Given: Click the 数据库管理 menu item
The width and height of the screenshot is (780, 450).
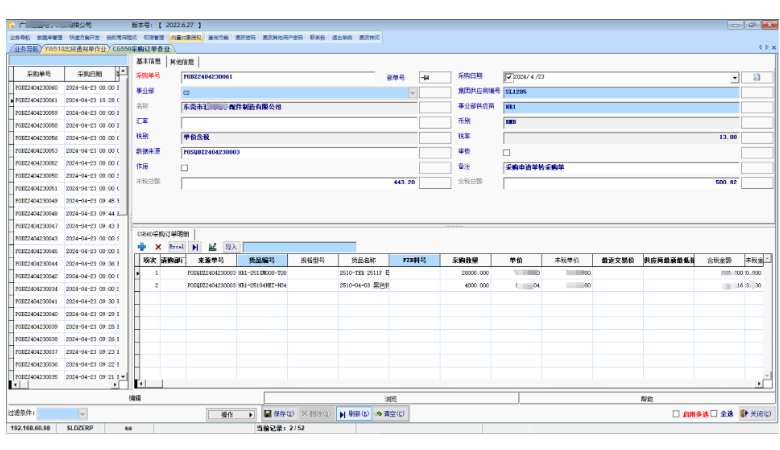Looking at the screenshot, I should pyautogui.click(x=50, y=37).
